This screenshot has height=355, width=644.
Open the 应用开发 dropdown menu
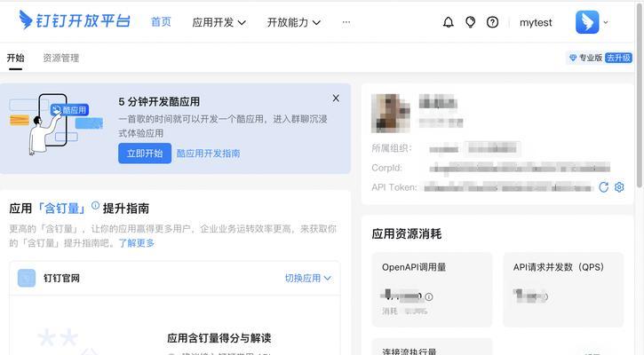219,22
